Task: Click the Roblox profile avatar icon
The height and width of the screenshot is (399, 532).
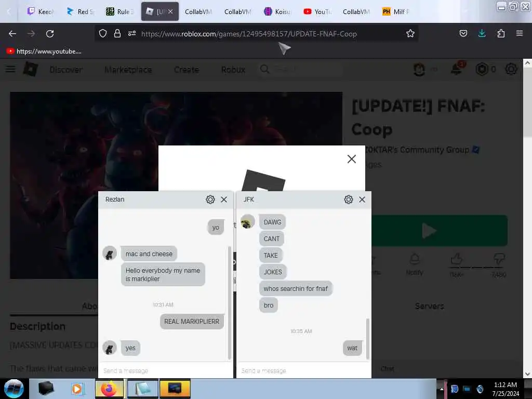Action: point(419,69)
